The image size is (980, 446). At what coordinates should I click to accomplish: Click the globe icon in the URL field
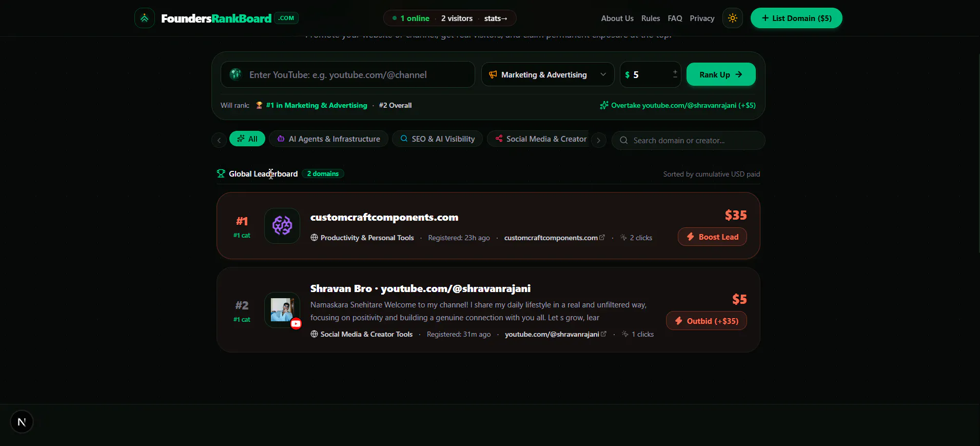click(236, 74)
